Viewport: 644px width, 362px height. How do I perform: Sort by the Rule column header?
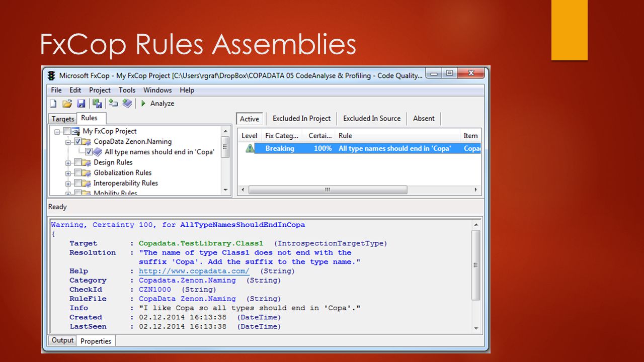point(398,136)
